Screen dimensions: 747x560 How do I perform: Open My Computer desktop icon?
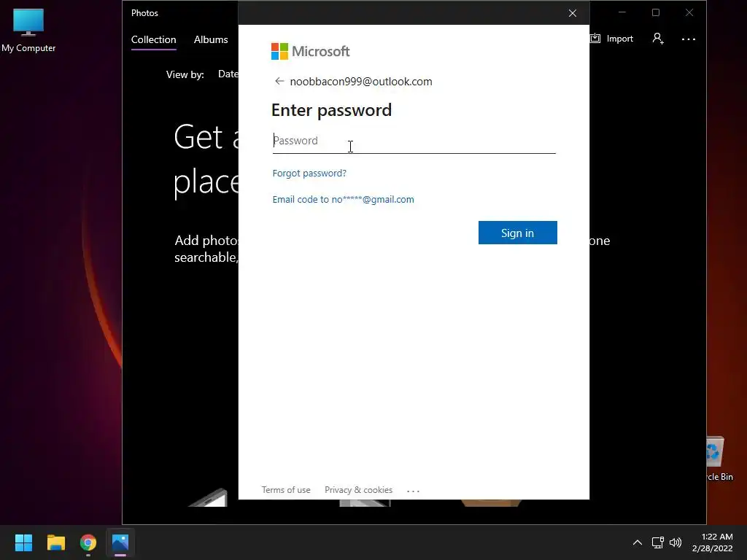[28, 30]
